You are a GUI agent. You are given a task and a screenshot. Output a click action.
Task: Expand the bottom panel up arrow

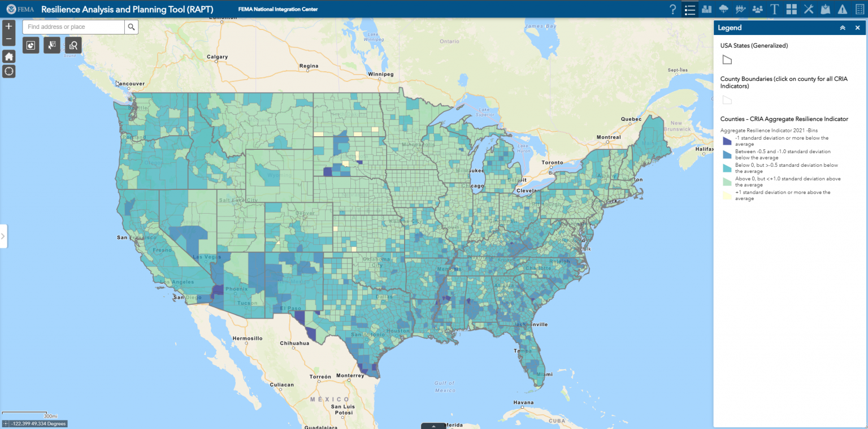pos(433,426)
